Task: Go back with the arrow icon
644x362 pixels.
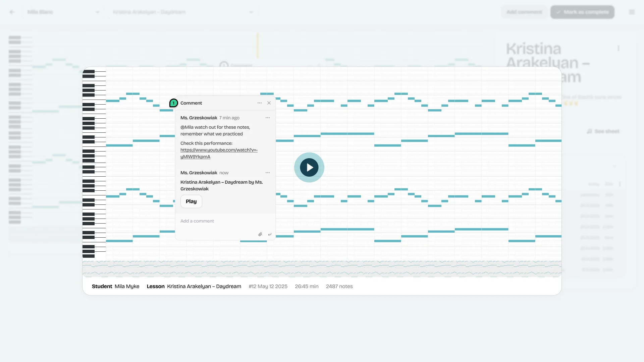Action: click(x=12, y=12)
